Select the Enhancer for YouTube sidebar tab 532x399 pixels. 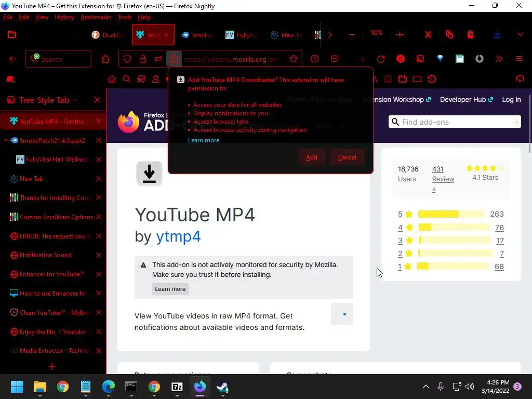point(54,274)
